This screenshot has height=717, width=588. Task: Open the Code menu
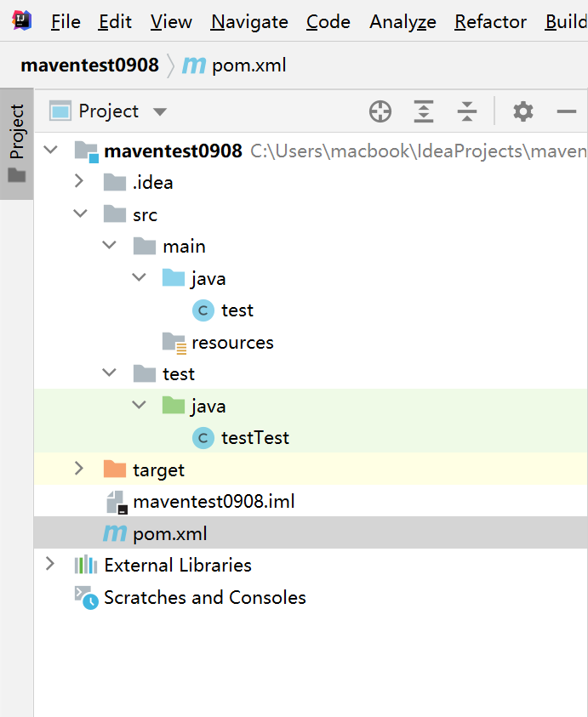click(x=328, y=21)
